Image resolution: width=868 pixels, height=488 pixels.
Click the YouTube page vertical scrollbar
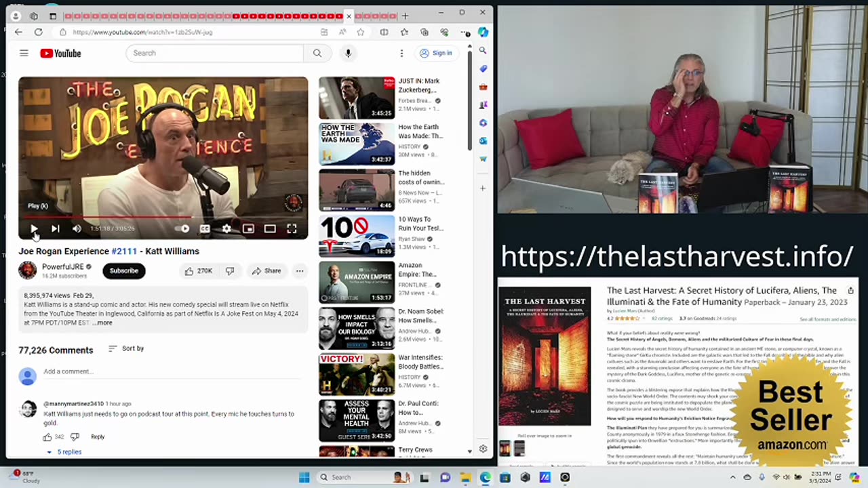(x=470, y=102)
